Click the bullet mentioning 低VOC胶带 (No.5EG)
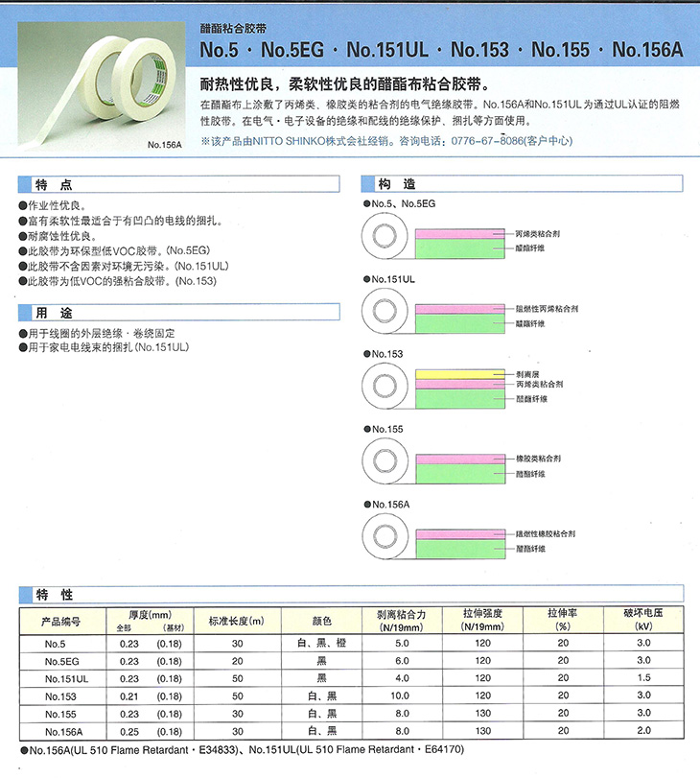Screen dimensions: 700x778 114,250
